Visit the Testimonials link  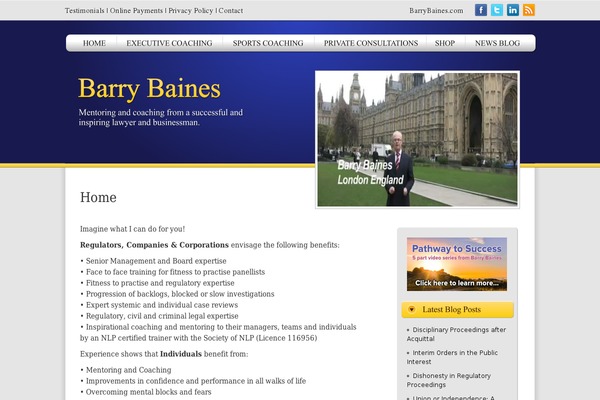[85, 11]
